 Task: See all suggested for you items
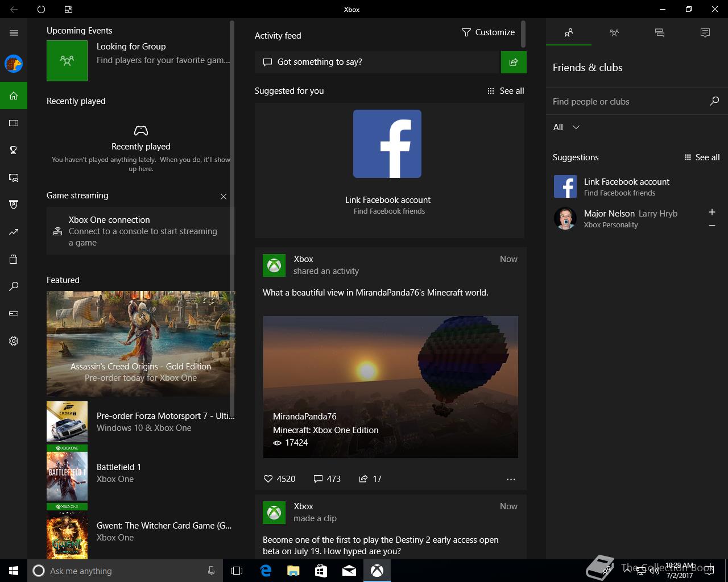pyautogui.click(x=506, y=91)
